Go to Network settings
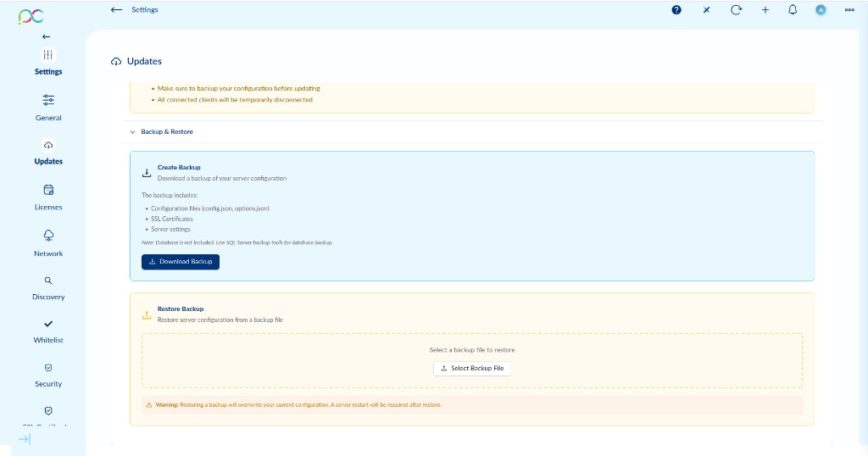This screenshot has width=868, height=456. [48, 243]
